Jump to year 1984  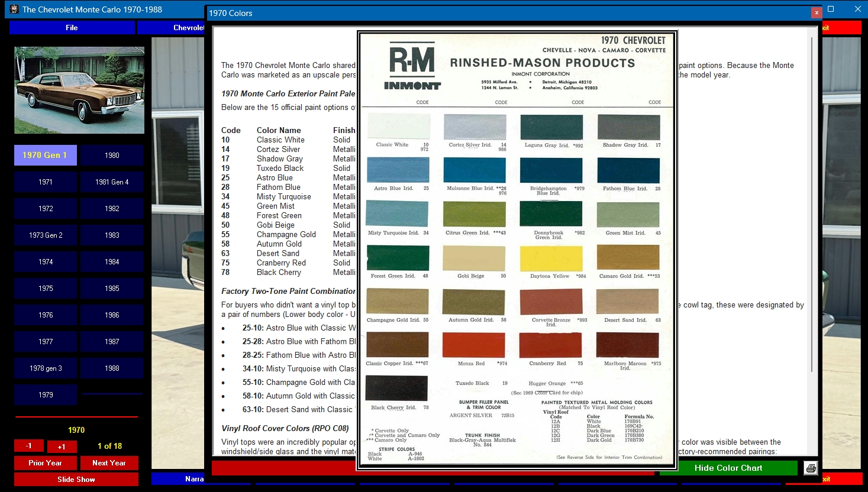[x=112, y=261]
